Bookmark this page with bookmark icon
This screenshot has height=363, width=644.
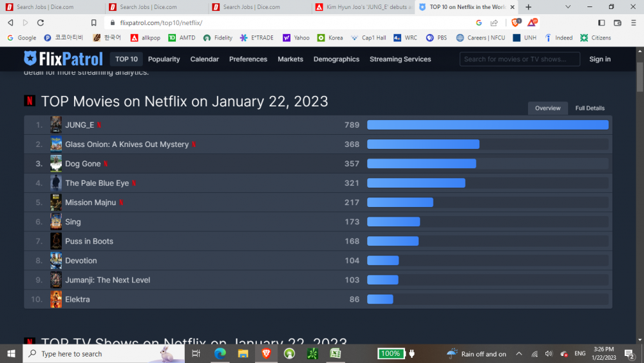(93, 23)
